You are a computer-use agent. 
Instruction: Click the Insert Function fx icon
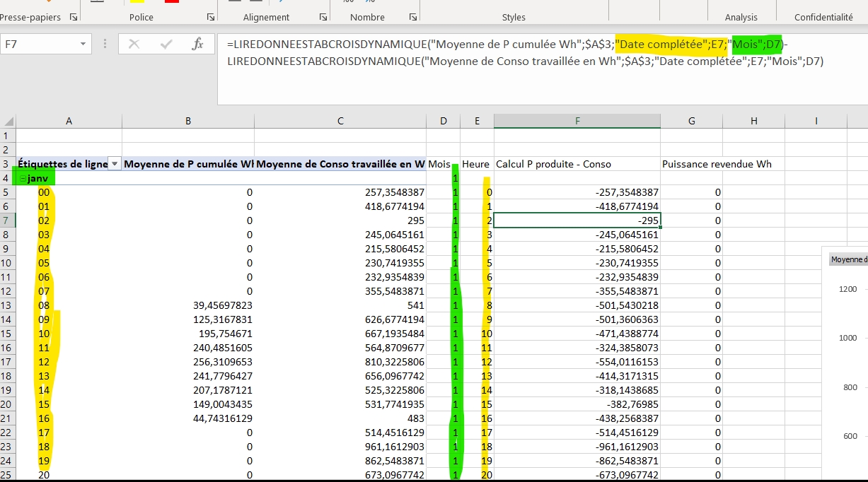[x=198, y=45]
